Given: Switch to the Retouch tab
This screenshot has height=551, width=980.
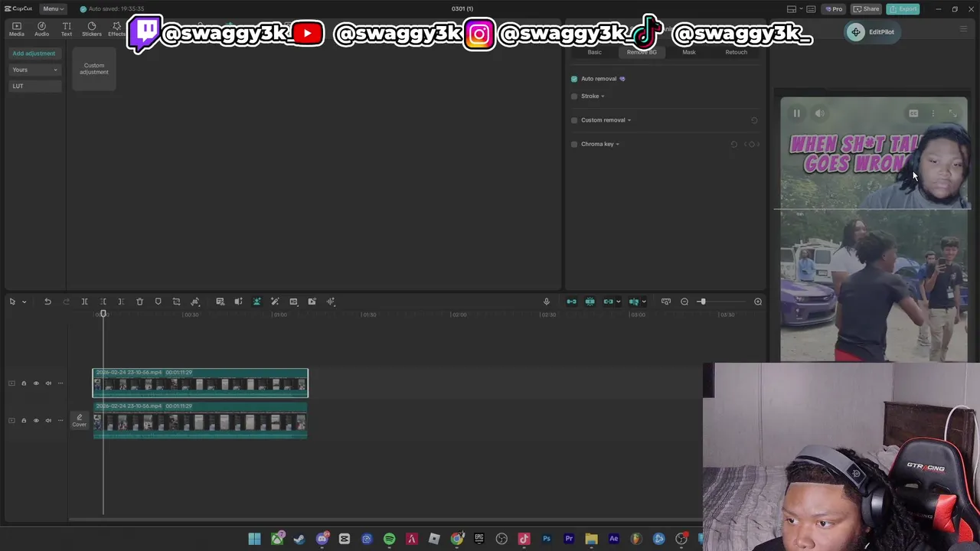Looking at the screenshot, I should (736, 52).
